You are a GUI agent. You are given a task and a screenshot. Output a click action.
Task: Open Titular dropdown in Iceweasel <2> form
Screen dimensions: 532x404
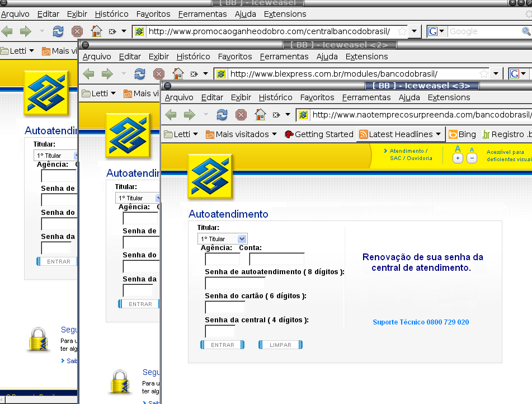pos(158,198)
